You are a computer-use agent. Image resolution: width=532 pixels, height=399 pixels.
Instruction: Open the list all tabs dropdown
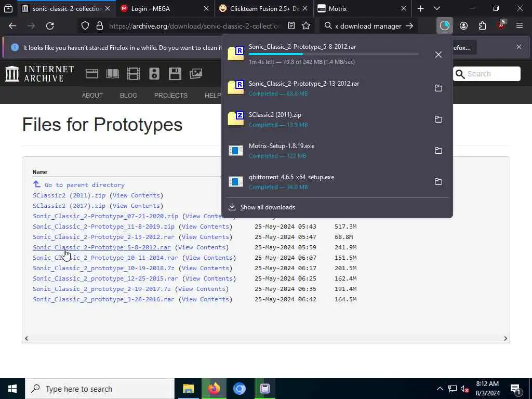[436, 8]
